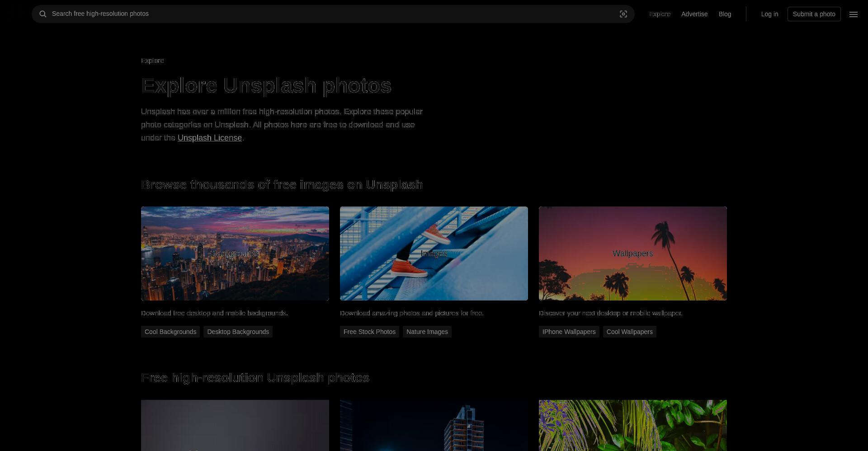Image resolution: width=868 pixels, height=451 pixels.
Task: Click 'Discover your next desktop or mobile wallpaper.' text
Action: (x=611, y=313)
